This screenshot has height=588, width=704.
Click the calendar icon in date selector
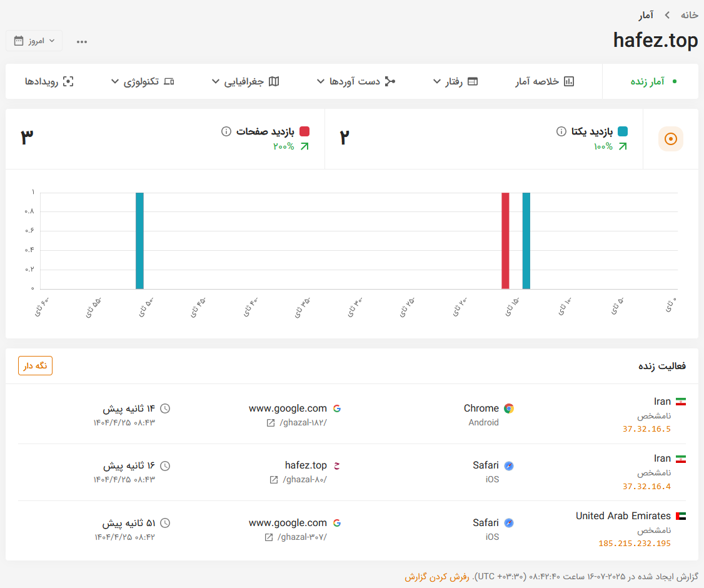click(x=18, y=41)
